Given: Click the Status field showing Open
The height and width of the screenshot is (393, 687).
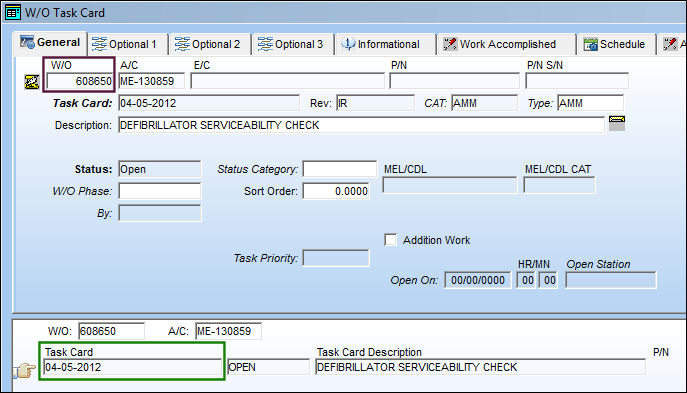Looking at the screenshot, I should tap(160, 169).
